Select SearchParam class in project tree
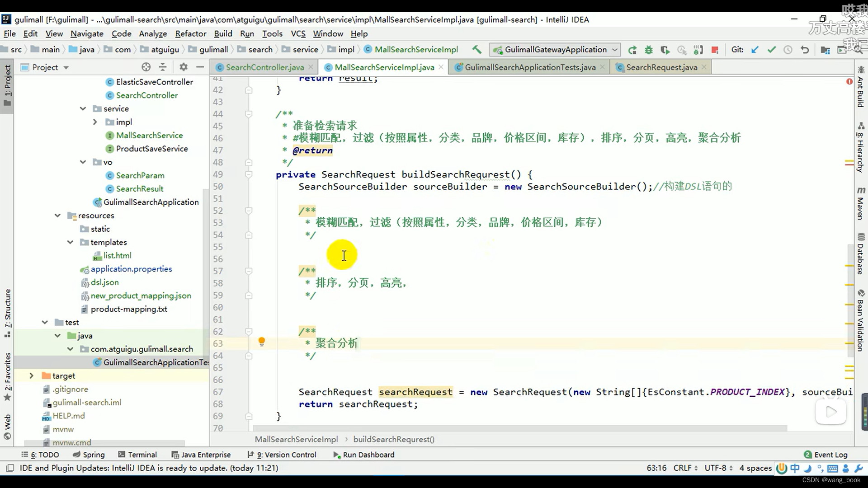The height and width of the screenshot is (488, 868). click(x=140, y=175)
